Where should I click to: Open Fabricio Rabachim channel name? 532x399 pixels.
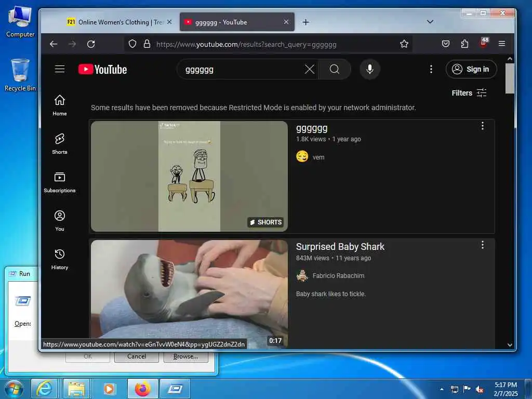338,276
